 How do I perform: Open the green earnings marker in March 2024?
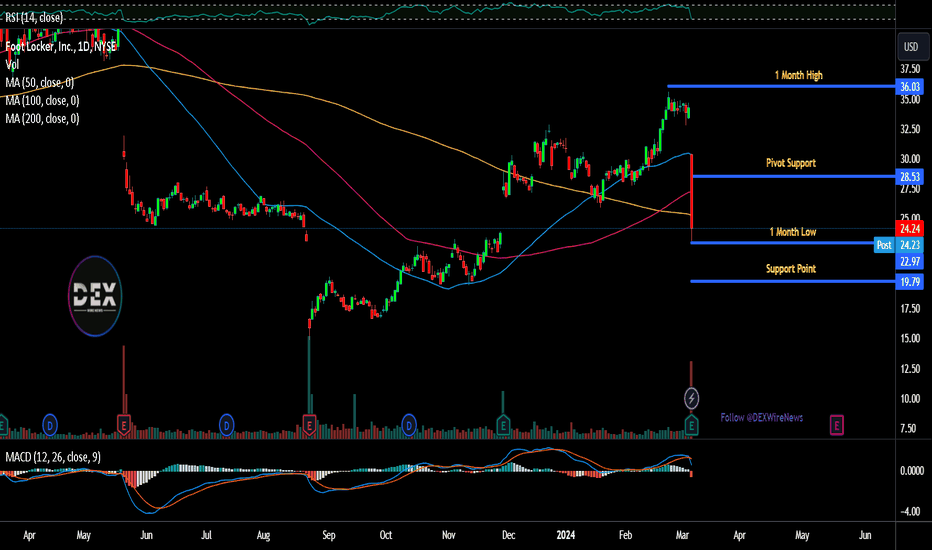coord(691,425)
